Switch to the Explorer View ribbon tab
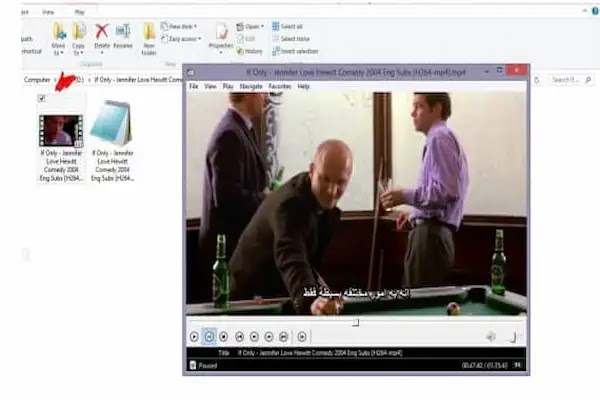 point(48,12)
